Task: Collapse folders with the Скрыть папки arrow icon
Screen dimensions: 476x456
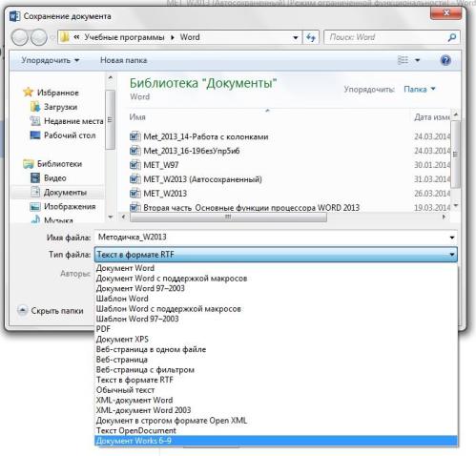Action: [22, 310]
